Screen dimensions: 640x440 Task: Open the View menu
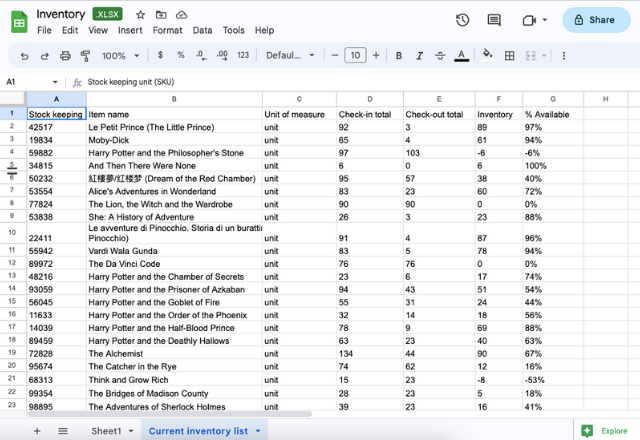pyautogui.click(x=98, y=30)
